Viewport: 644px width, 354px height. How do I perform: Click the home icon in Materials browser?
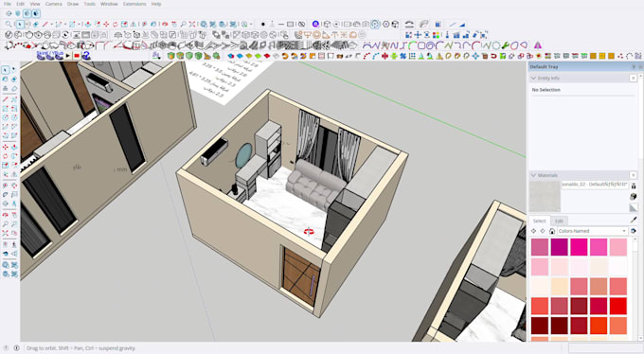pos(552,231)
